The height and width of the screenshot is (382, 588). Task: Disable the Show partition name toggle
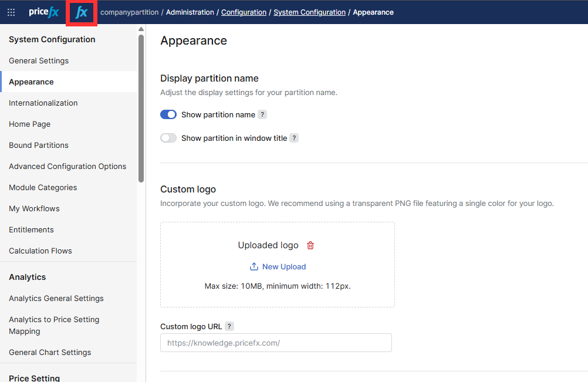tap(168, 115)
